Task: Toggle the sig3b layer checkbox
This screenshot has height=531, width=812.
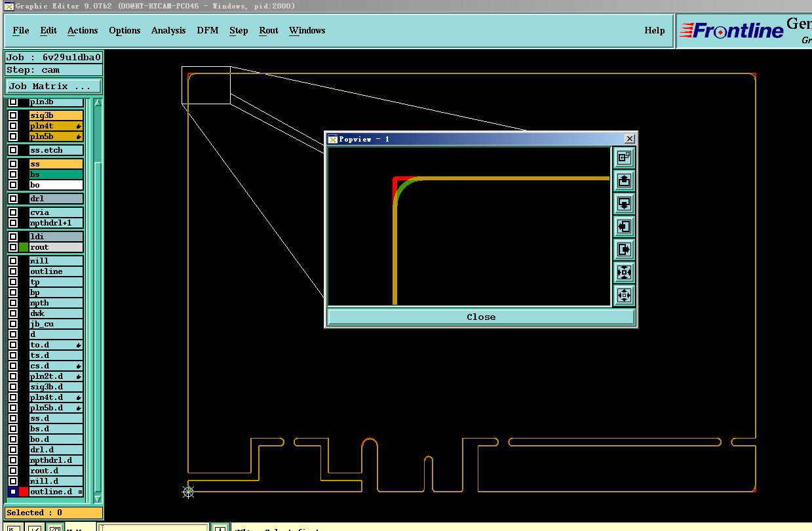Action: pos(13,115)
